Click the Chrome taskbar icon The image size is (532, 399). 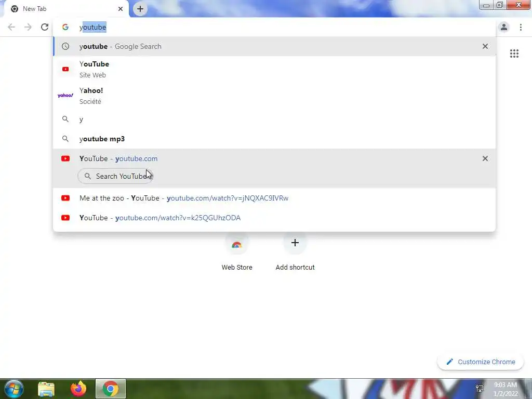pyautogui.click(x=111, y=389)
